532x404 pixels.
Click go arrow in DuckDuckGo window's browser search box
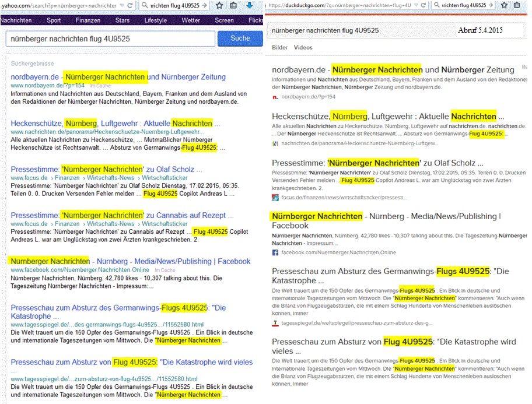tap(491, 5)
